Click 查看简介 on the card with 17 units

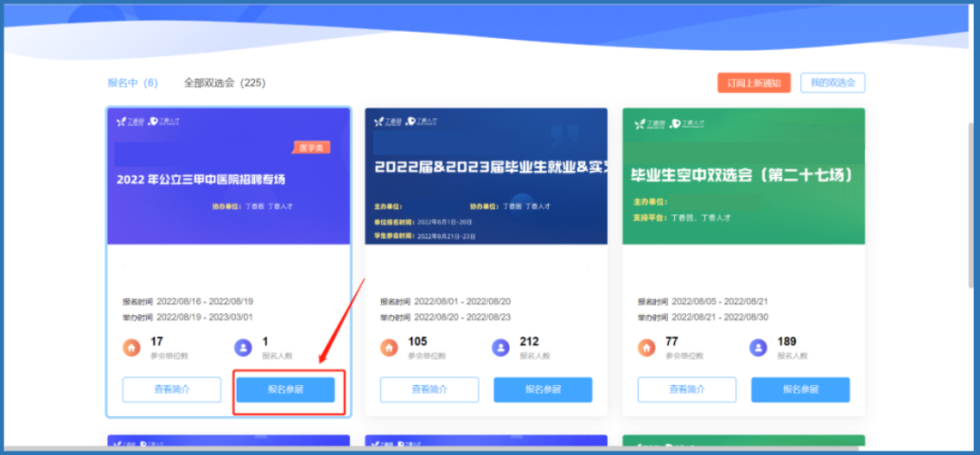(171, 390)
